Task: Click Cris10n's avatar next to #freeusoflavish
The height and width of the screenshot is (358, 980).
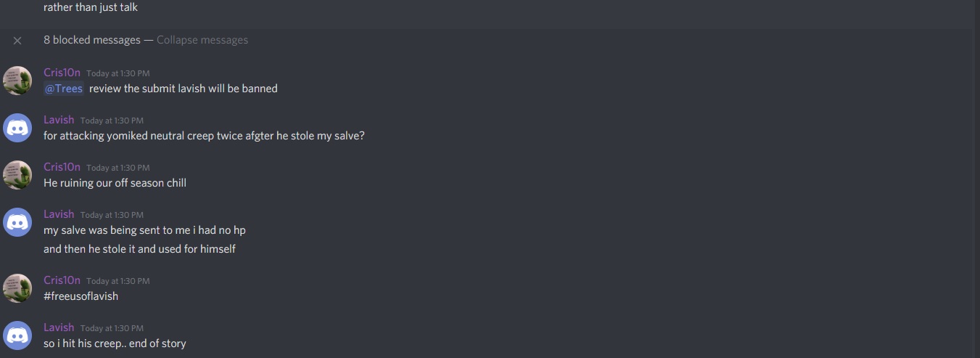Action: point(17,288)
